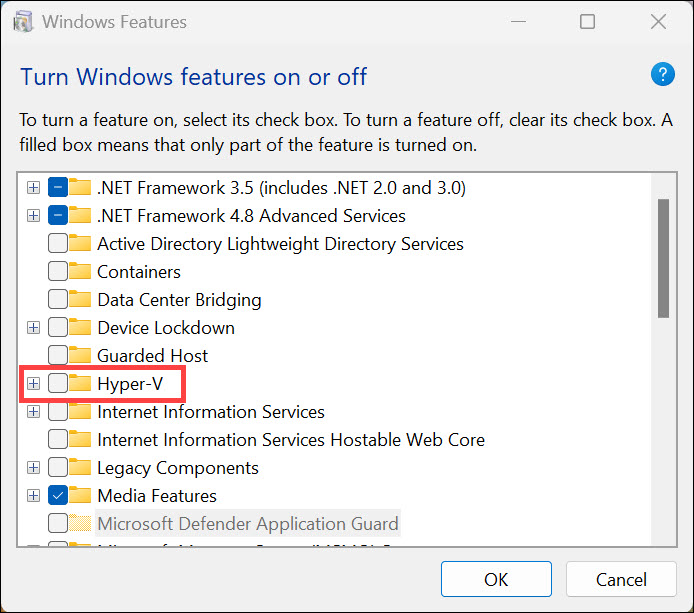Click the blue help question mark icon
Screen dimensions: 694x613
662,74
